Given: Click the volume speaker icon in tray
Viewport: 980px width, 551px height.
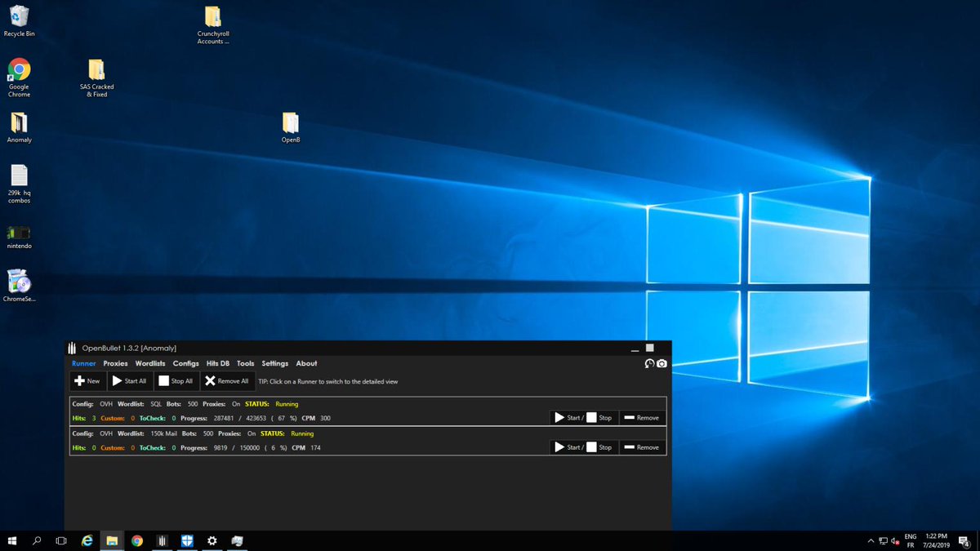Looking at the screenshot, I should pos(895,540).
